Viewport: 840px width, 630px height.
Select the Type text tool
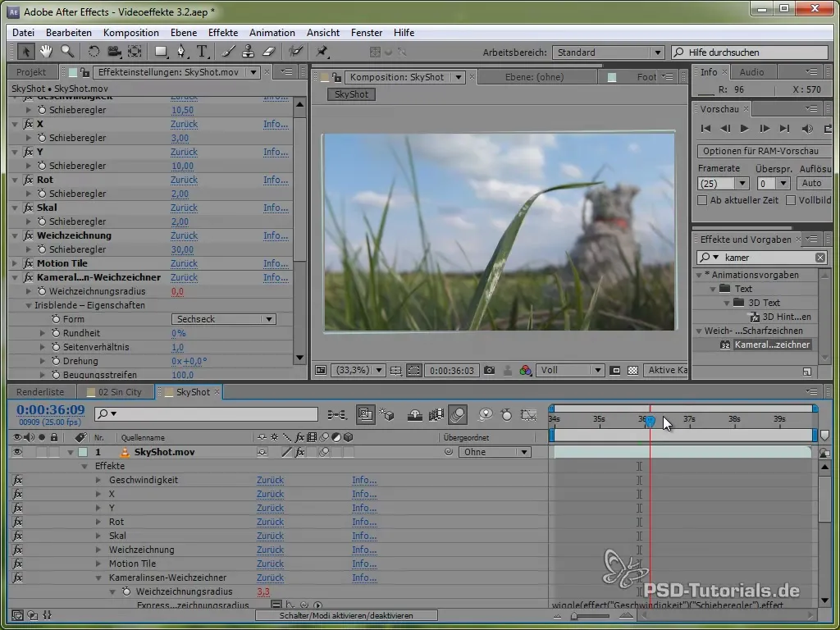[x=202, y=52]
